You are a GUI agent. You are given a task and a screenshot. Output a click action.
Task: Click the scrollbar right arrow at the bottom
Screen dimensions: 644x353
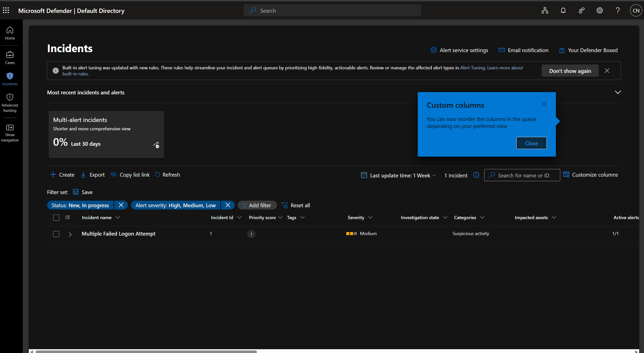click(x=636, y=351)
